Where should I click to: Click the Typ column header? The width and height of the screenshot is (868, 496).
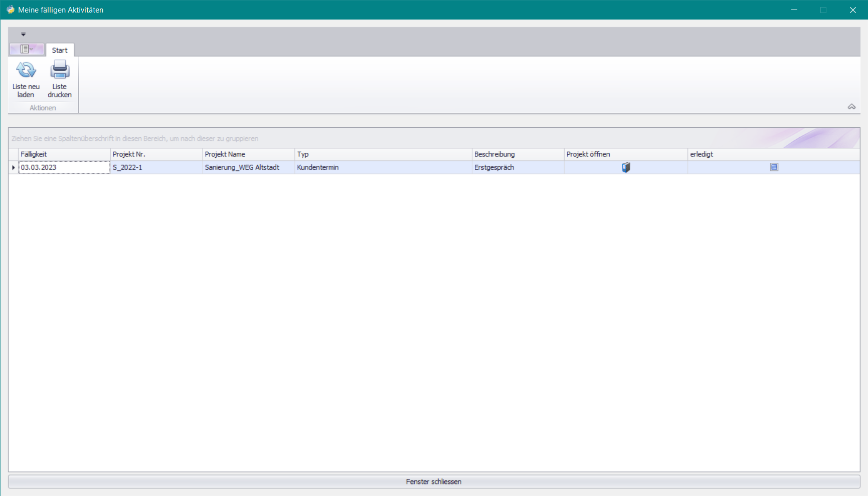tap(383, 154)
